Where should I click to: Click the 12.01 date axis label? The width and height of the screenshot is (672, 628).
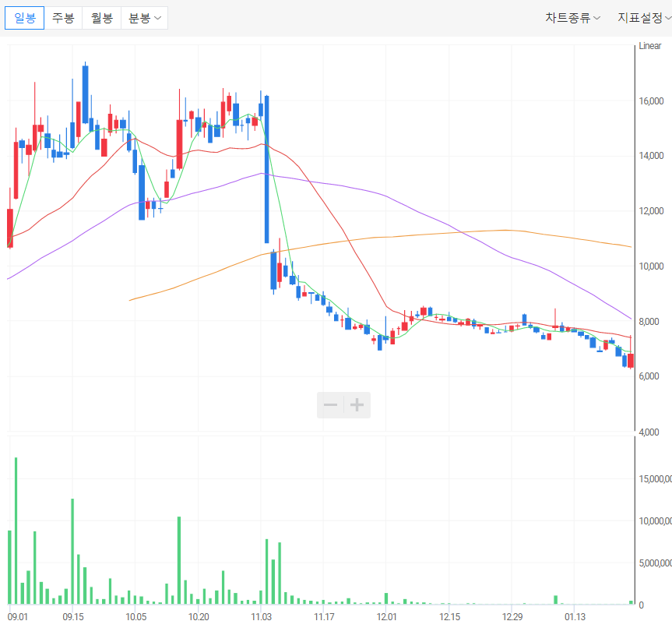386,617
